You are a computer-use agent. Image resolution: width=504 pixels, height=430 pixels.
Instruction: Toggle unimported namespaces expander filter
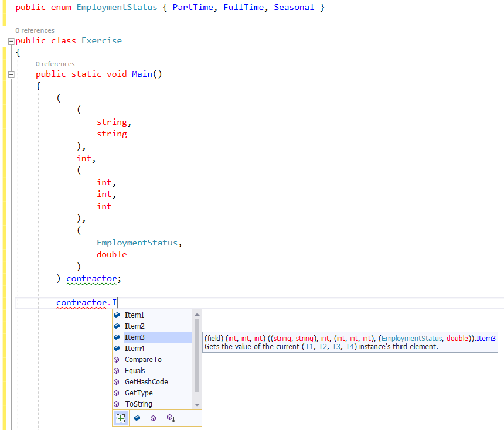click(121, 418)
